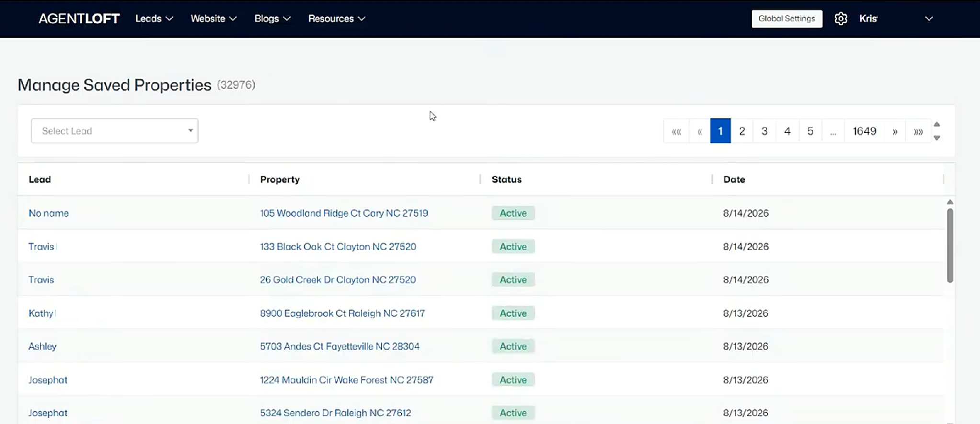Click the pagination ellipsis button
Viewport: 980px width, 424px height.
(833, 131)
